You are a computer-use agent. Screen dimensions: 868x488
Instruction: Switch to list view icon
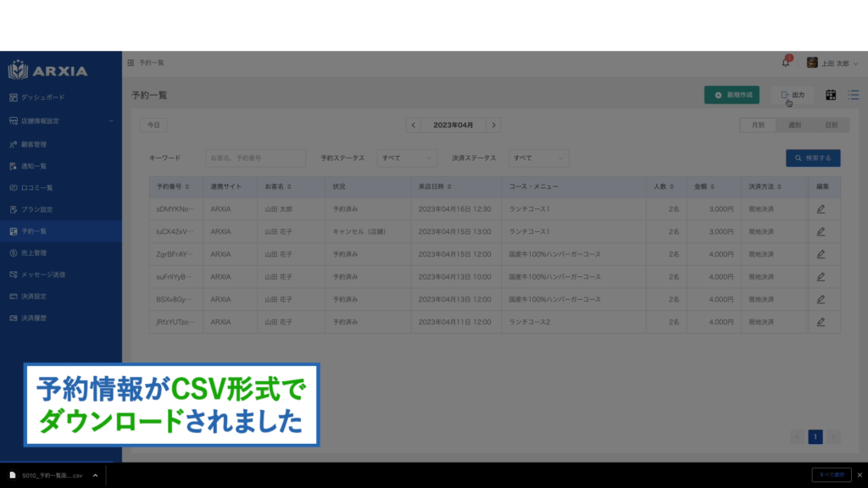(x=854, y=95)
